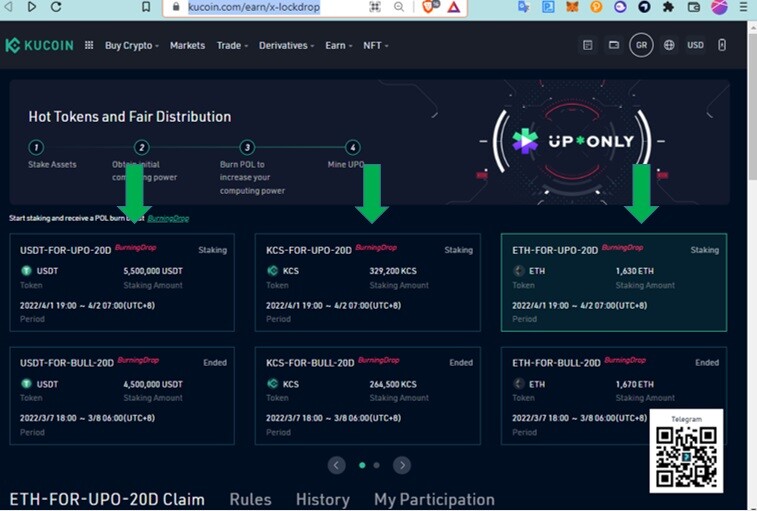
Task: Open the assets wallet icon in KuCoin header
Action: pyautogui.click(x=614, y=45)
